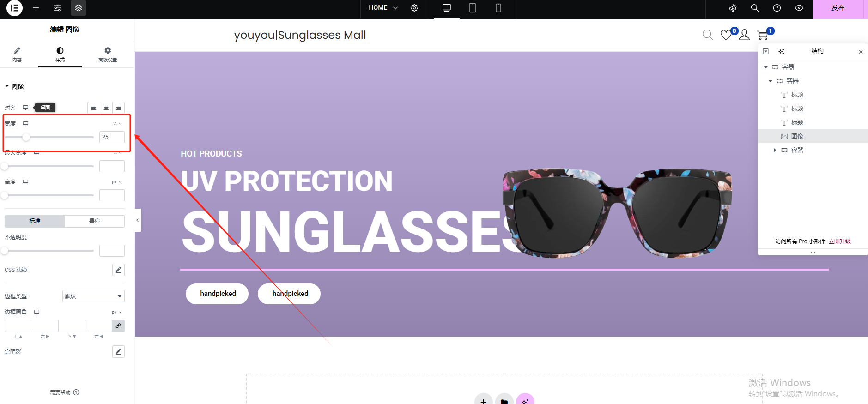Open site settings sliders icon
Image resolution: width=868 pixels, height=404 pixels.
click(x=57, y=8)
